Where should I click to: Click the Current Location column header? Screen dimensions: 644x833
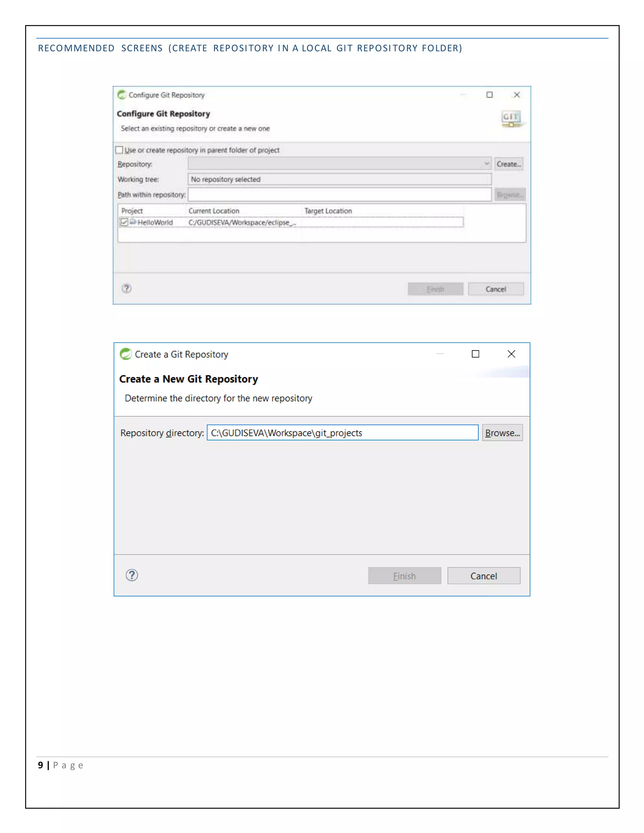[x=214, y=211]
